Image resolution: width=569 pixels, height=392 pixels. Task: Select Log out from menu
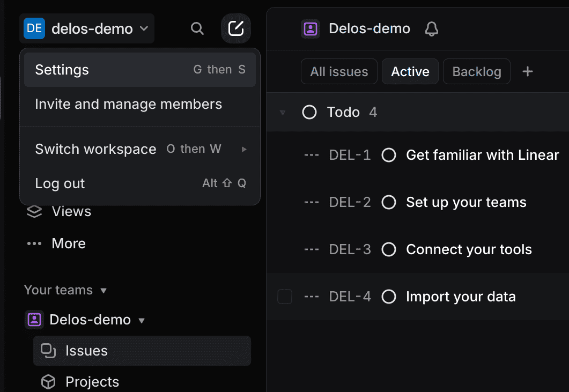click(140, 183)
